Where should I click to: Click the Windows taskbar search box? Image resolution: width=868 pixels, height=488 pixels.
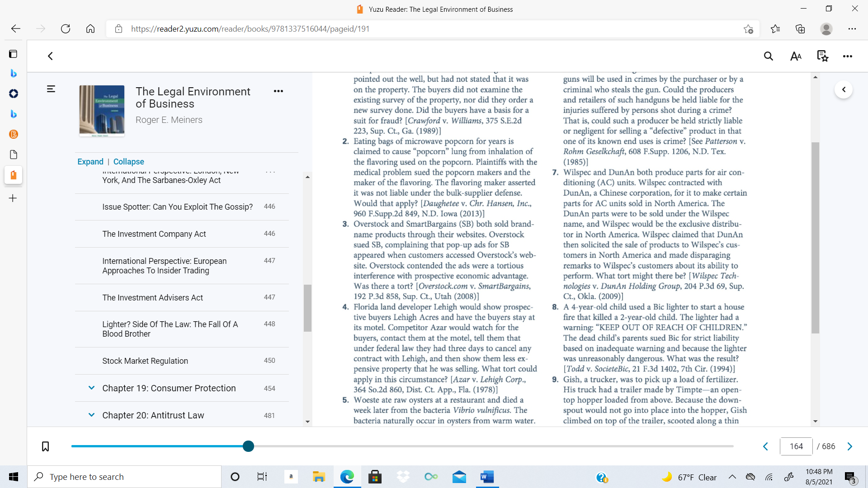(x=124, y=477)
